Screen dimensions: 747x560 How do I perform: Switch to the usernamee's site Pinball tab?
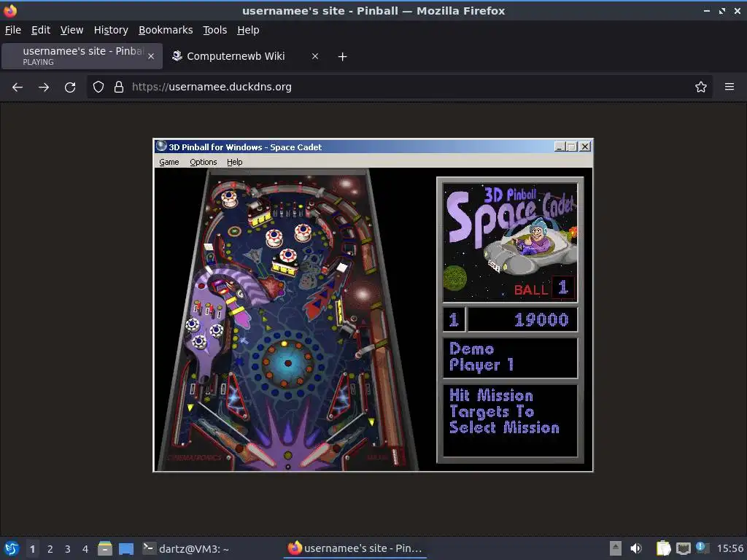(82, 56)
